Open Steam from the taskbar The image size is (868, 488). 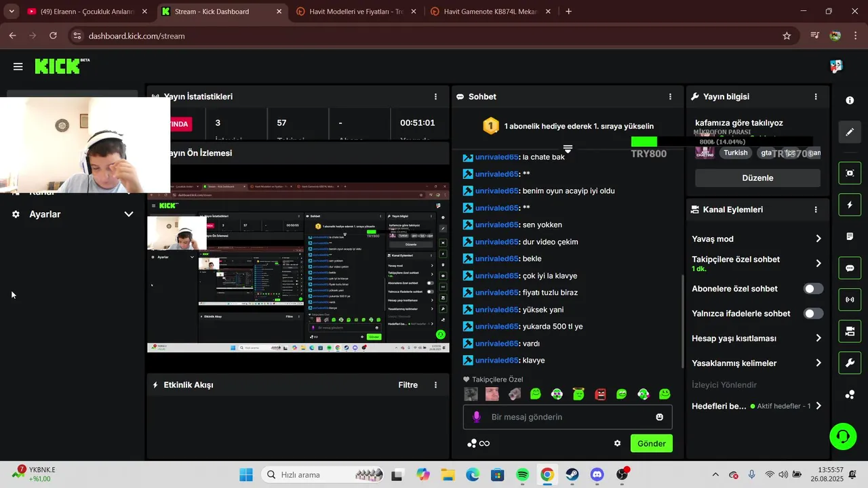572,474
